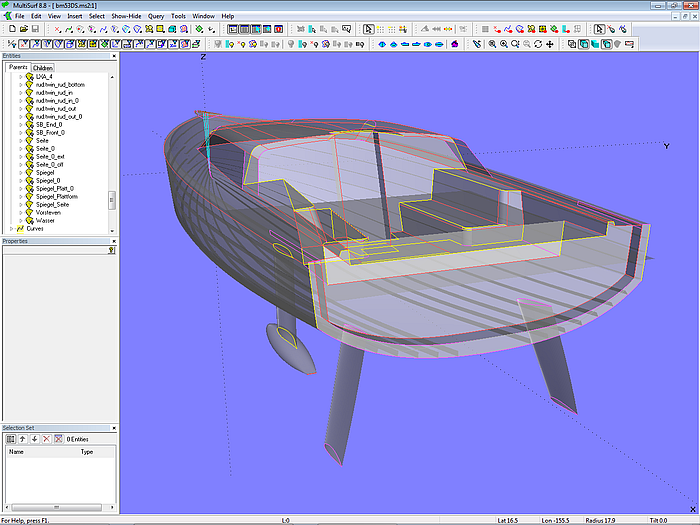Screen dimensions: 700x525
Task: Click the Save floppy disk icon
Action: 35,29
